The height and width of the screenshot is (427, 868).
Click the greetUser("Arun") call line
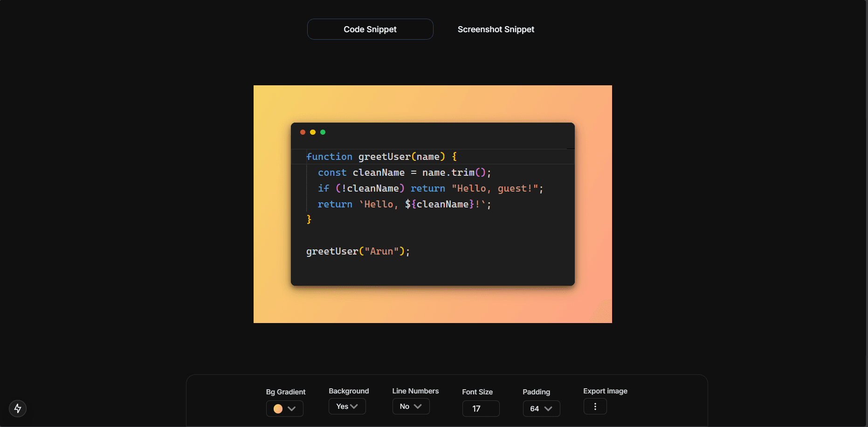[x=358, y=252]
